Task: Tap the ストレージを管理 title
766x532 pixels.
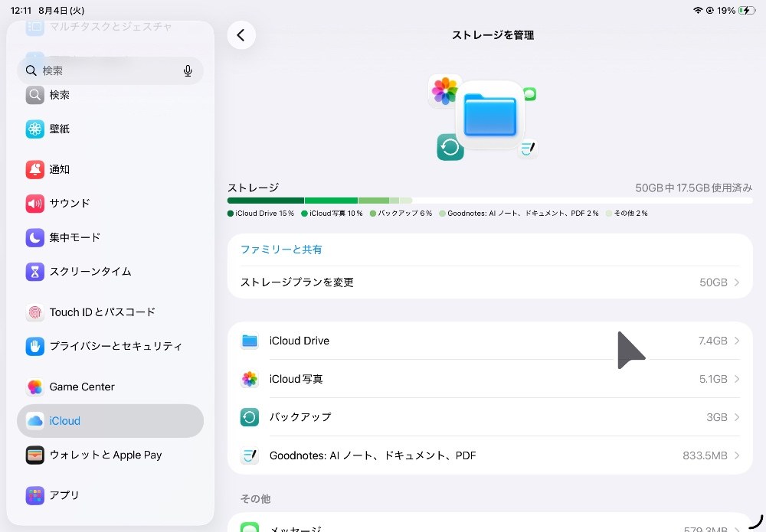Action: (x=493, y=35)
